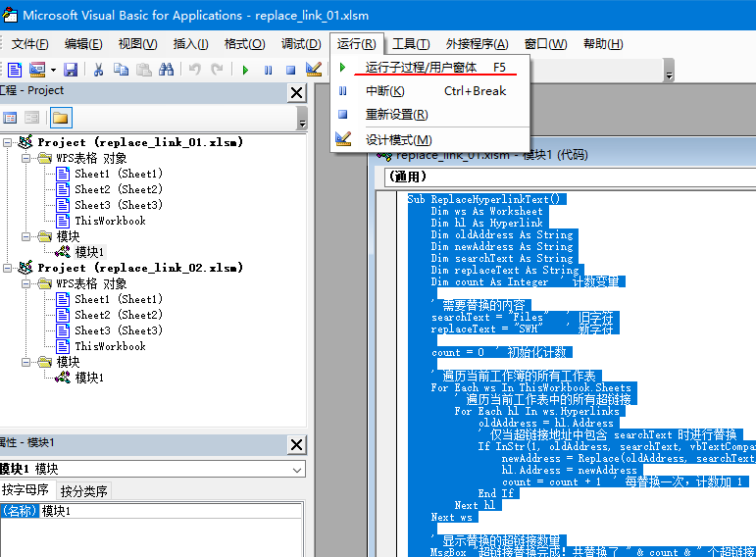756x557 pixels.
Task: Click the green Run toolbar button
Action: pyautogui.click(x=245, y=71)
